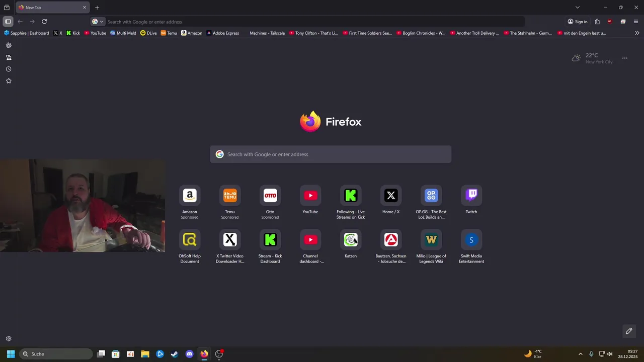644x362 pixels.
Task: Open the Temu bookmark in toolbar
Action: click(x=169, y=33)
